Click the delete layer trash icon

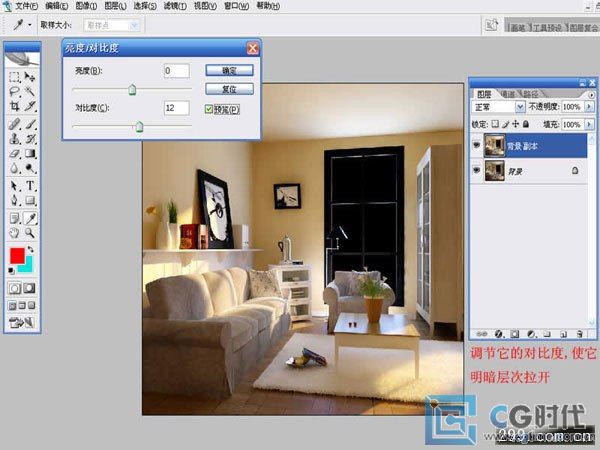(580, 334)
